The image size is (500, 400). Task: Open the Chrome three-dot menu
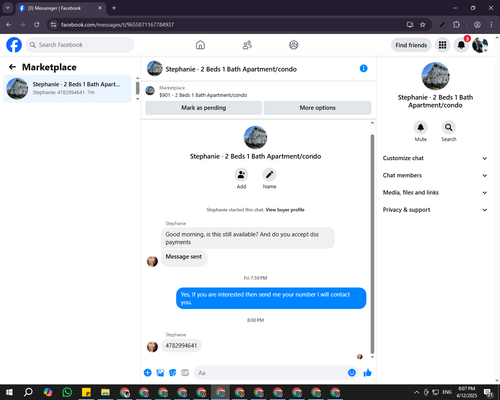point(491,25)
